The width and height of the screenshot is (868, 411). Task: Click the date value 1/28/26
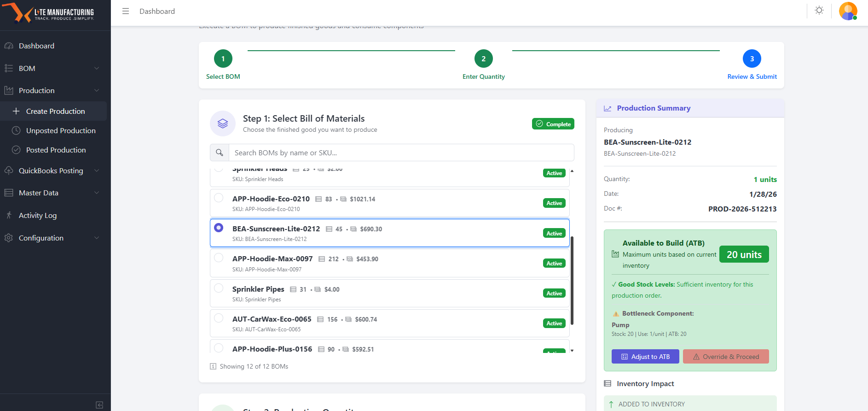[x=763, y=194]
